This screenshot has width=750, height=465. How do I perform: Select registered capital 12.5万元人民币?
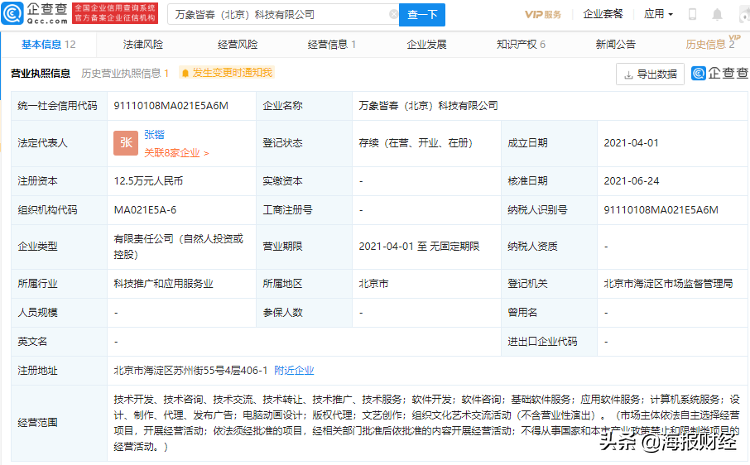148,181
